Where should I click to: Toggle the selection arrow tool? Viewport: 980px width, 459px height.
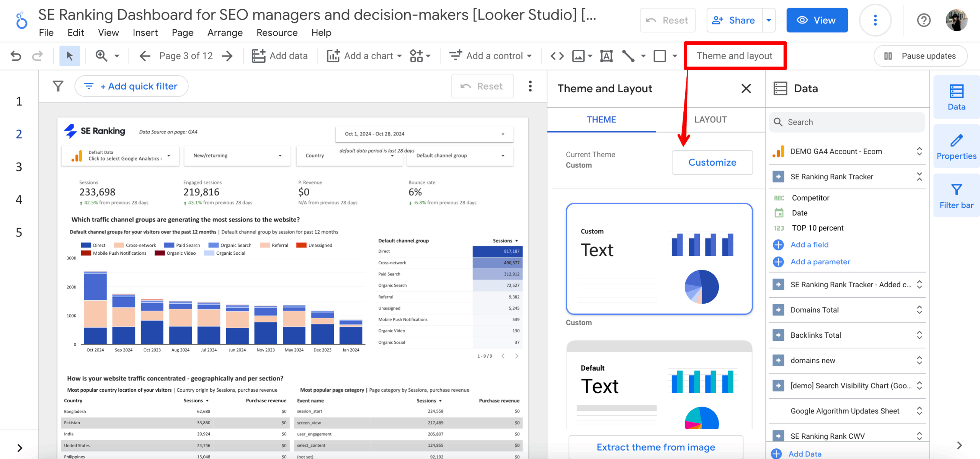[69, 55]
